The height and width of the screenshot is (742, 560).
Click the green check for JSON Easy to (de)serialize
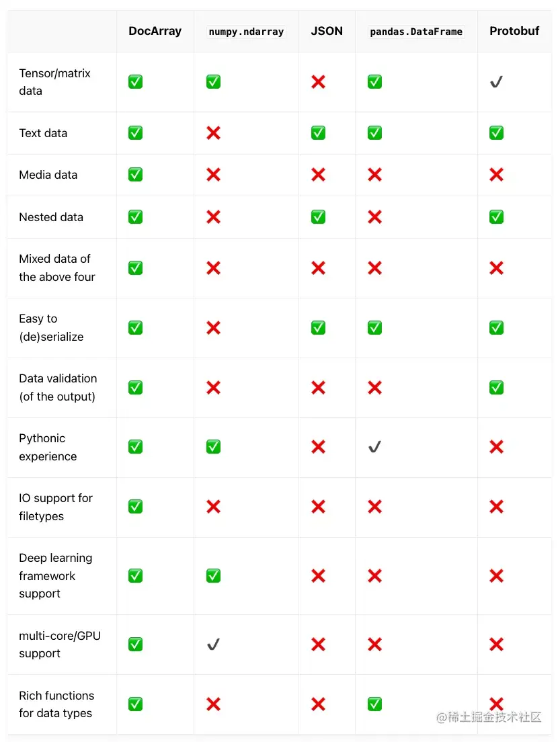point(318,328)
